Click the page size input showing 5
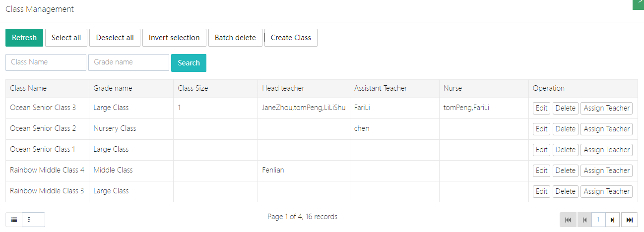This screenshot has height=232, width=644. (33, 220)
